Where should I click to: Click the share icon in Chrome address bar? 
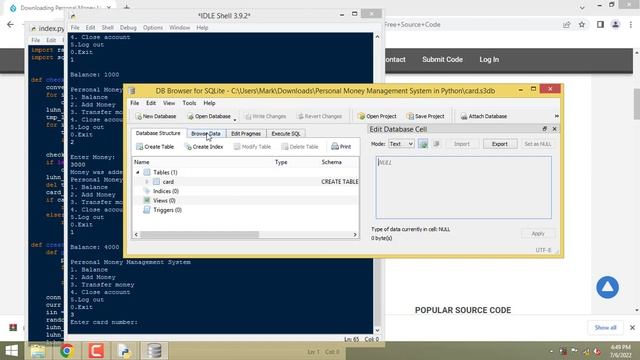coord(567,24)
